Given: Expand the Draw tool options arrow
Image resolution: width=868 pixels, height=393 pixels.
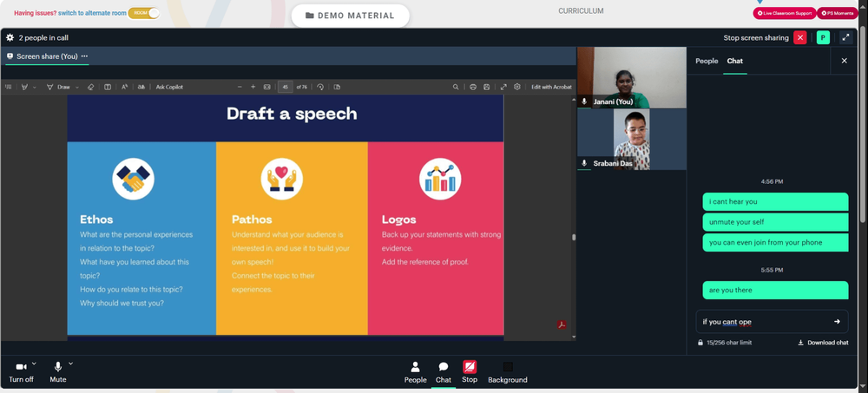Looking at the screenshot, I should pos(77,87).
